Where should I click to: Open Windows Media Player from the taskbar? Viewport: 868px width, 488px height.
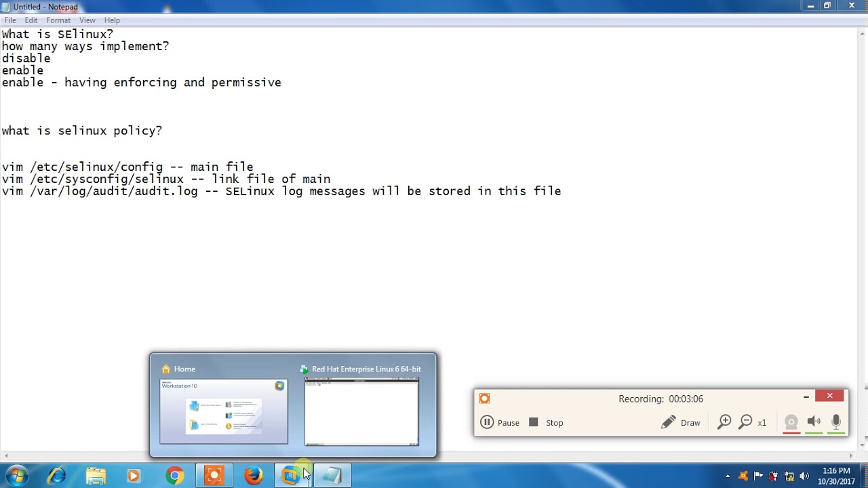coord(134,476)
